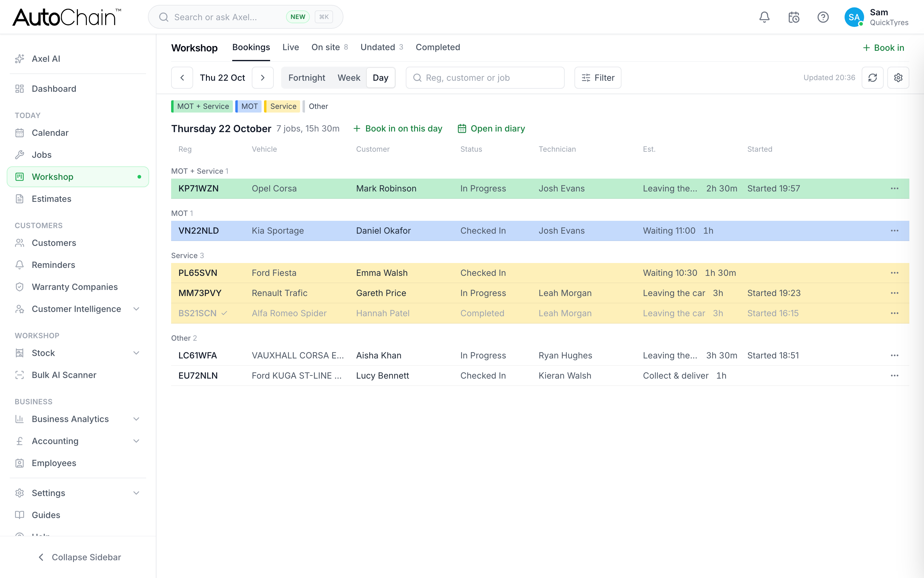
Task: Go to previous day arrow
Action: coord(182,78)
